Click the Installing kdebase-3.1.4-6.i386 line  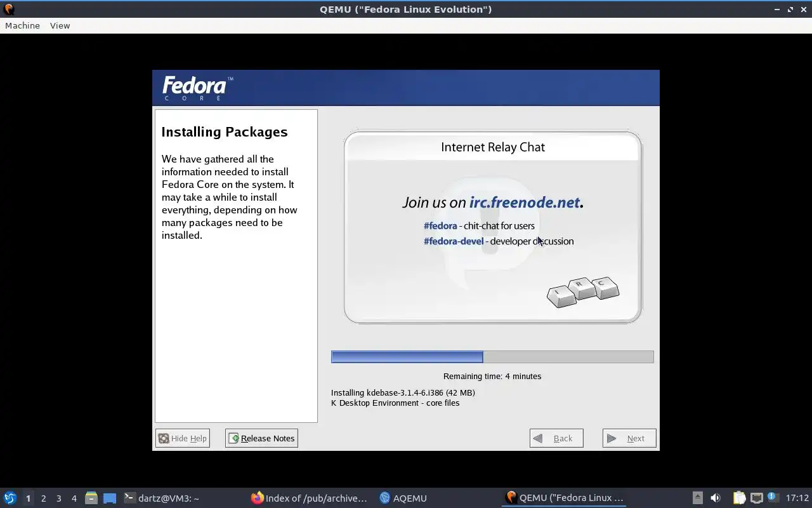click(403, 392)
